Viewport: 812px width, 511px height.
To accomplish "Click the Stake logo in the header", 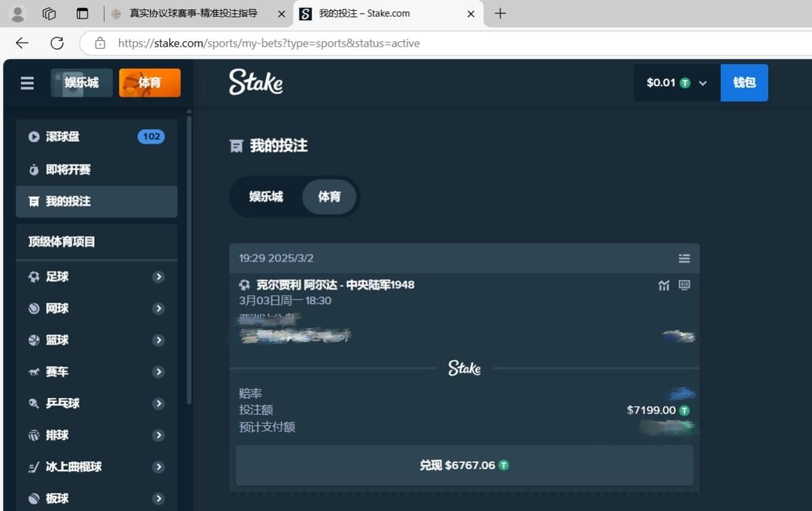I will pos(256,83).
